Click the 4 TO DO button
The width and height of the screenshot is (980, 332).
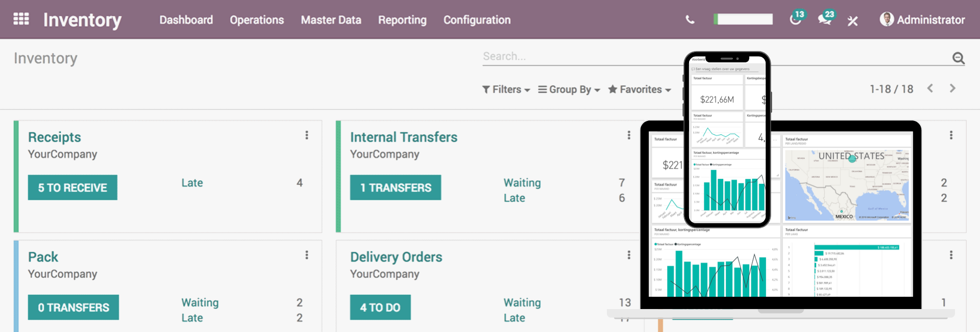pyautogui.click(x=380, y=307)
